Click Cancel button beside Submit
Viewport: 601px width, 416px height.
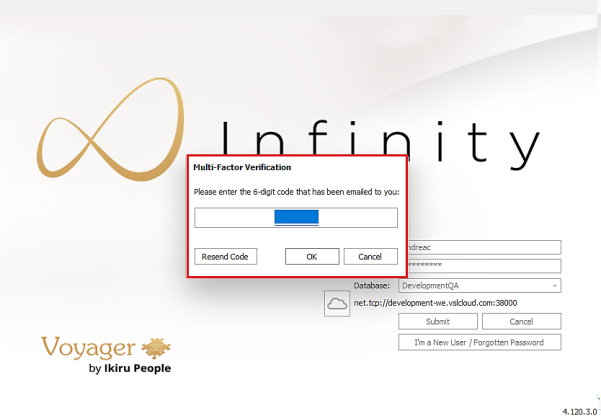coord(522,321)
